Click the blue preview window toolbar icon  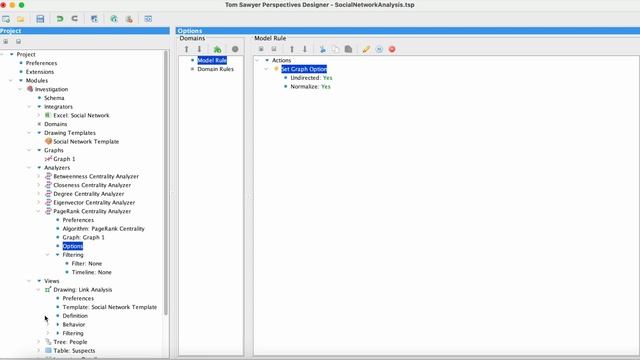pyautogui.click(x=94, y=19)
